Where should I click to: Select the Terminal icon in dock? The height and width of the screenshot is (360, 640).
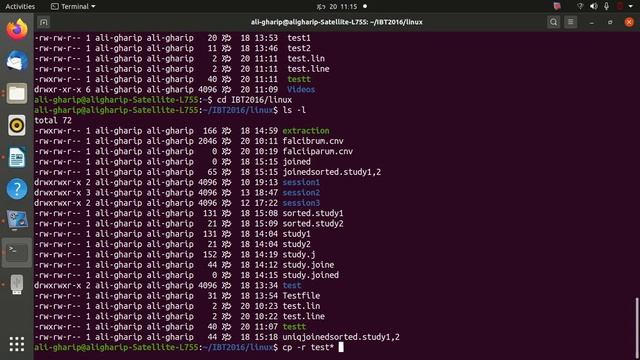click(x=17, y=253)
